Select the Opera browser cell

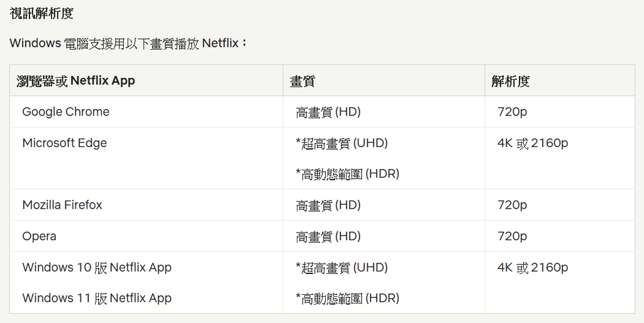[39, 236]
